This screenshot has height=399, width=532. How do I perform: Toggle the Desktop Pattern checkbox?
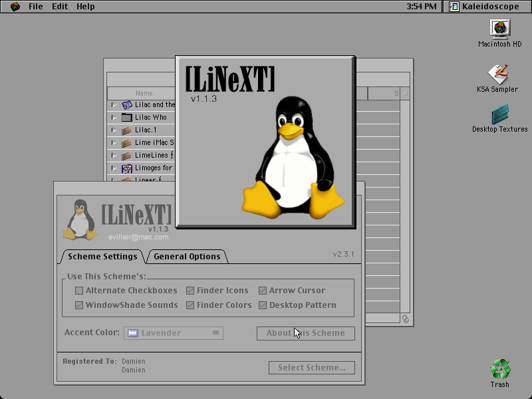[x=263, y=305]
